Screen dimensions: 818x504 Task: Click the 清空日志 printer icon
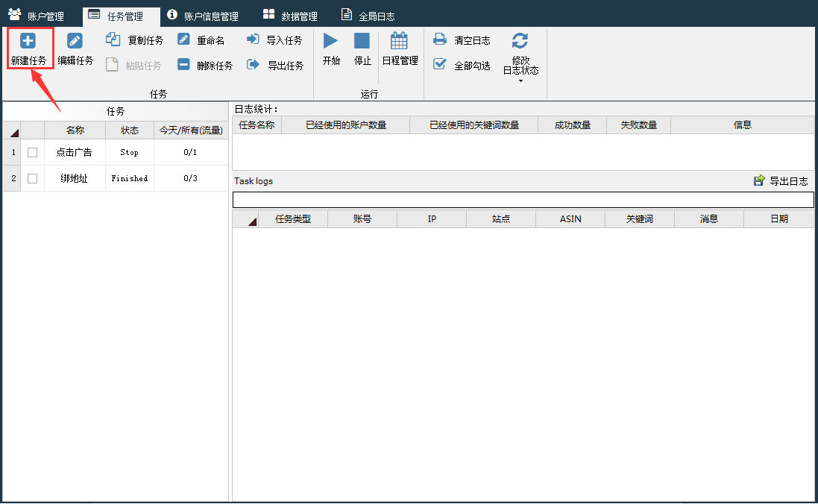440,39
